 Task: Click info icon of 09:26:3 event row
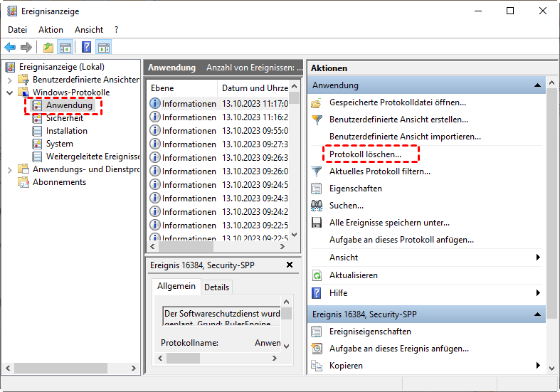[x=154, y=157]
